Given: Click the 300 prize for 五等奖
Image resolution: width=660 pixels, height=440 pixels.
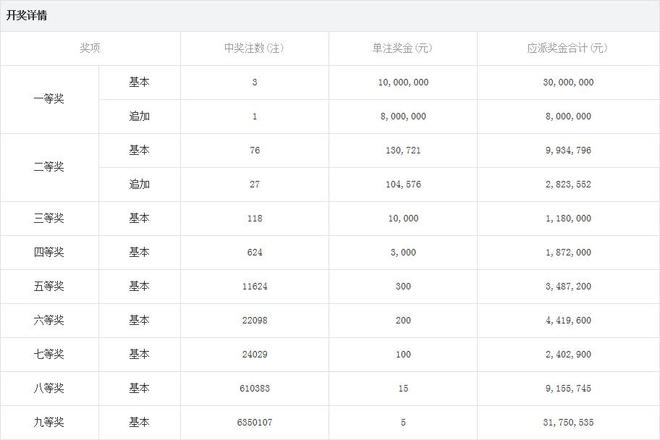Looking at the screenshot, I should 403,287.
